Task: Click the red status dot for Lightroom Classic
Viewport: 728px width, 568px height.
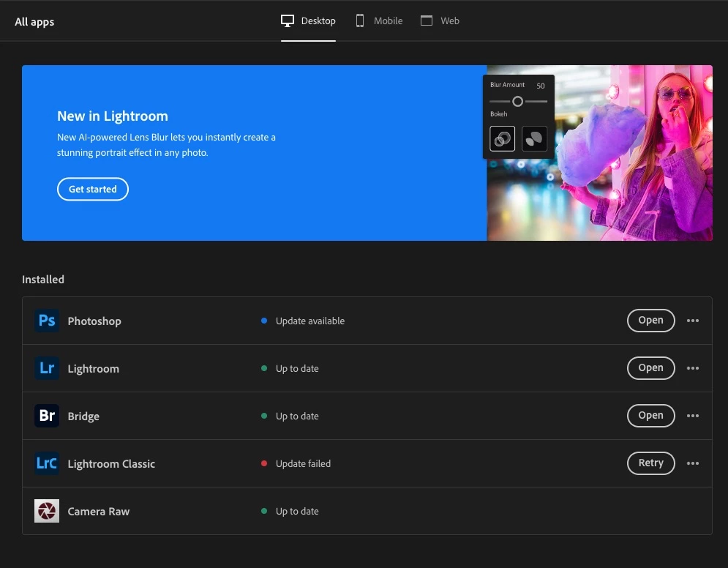Action: point(264,463)
